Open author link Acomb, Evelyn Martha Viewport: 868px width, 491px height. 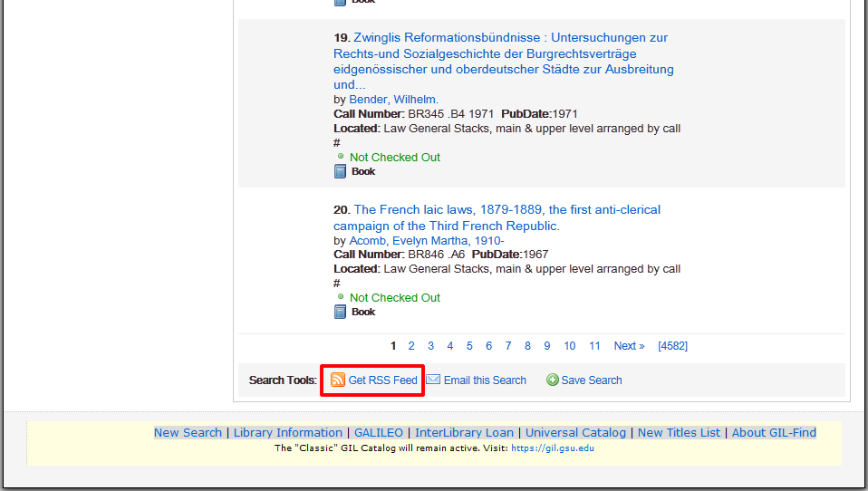(x=426, y=241)
